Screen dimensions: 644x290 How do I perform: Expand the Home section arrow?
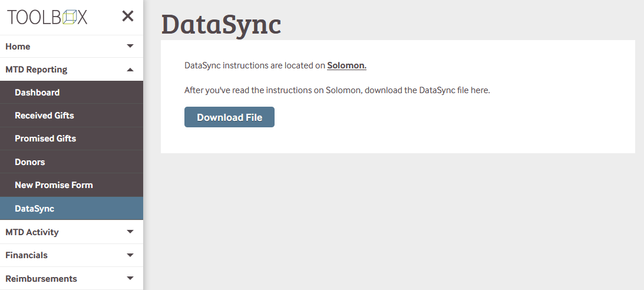coord(130,46)
